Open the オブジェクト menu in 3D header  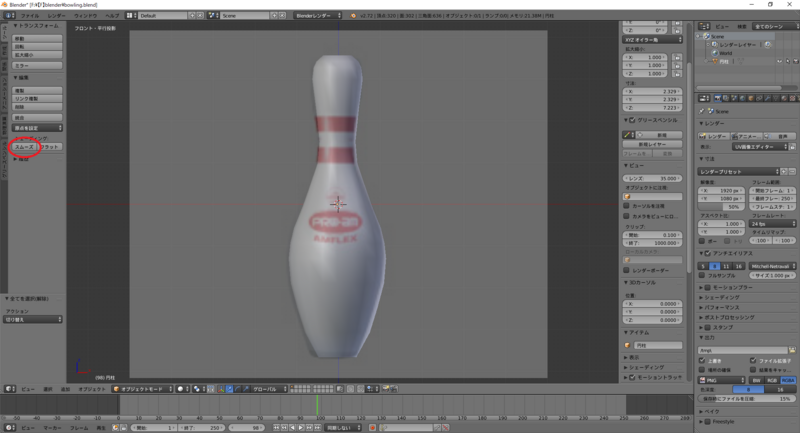point(92,389)
